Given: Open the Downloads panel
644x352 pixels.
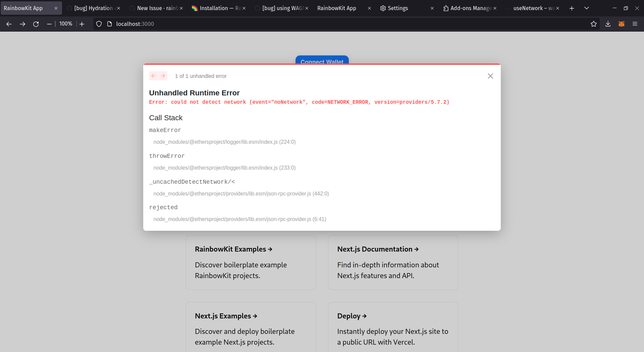Looking at the screenshot, I should click(608, 24).
